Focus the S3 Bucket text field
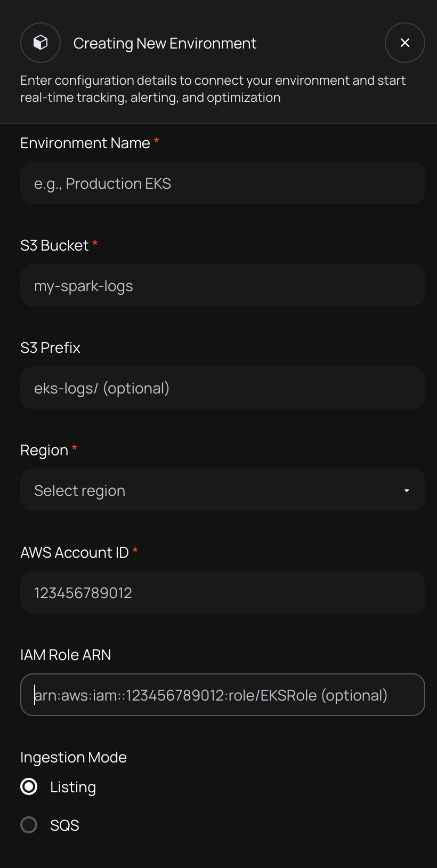The height and width of the screenshot is (868, 437). (222, 285)
